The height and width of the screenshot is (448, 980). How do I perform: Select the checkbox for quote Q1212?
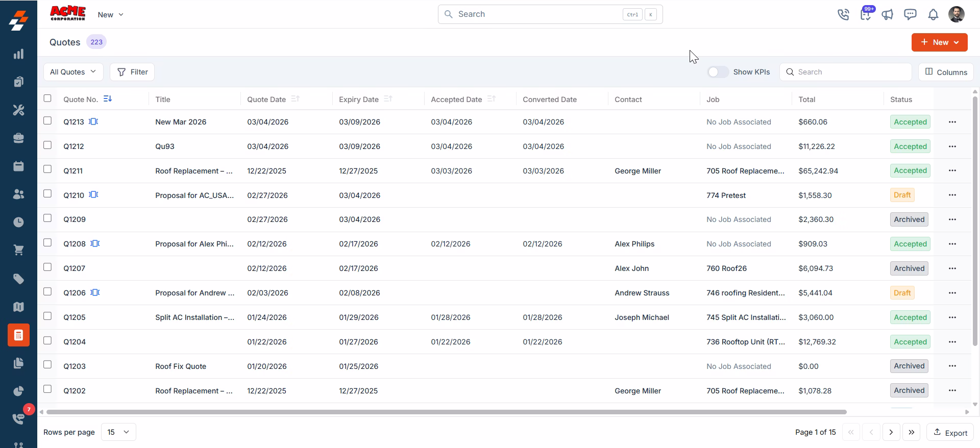pos(47,145)
